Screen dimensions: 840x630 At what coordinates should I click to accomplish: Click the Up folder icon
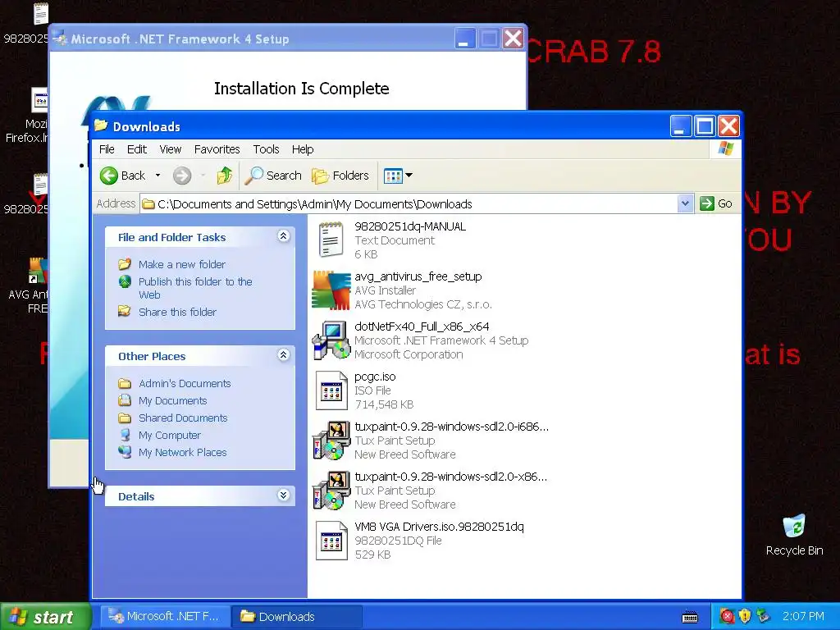click(225, 176)
